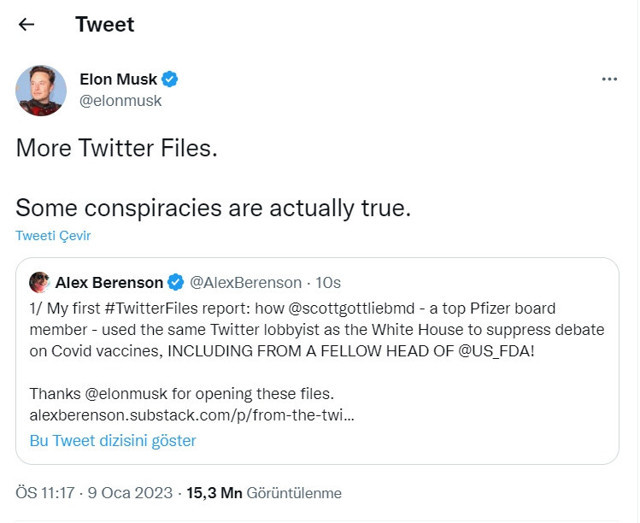Screen dimensions: 640x523
Task: Click Alex Berenson's small avatar
Action: pyautogui.click(x=40, y=282)
